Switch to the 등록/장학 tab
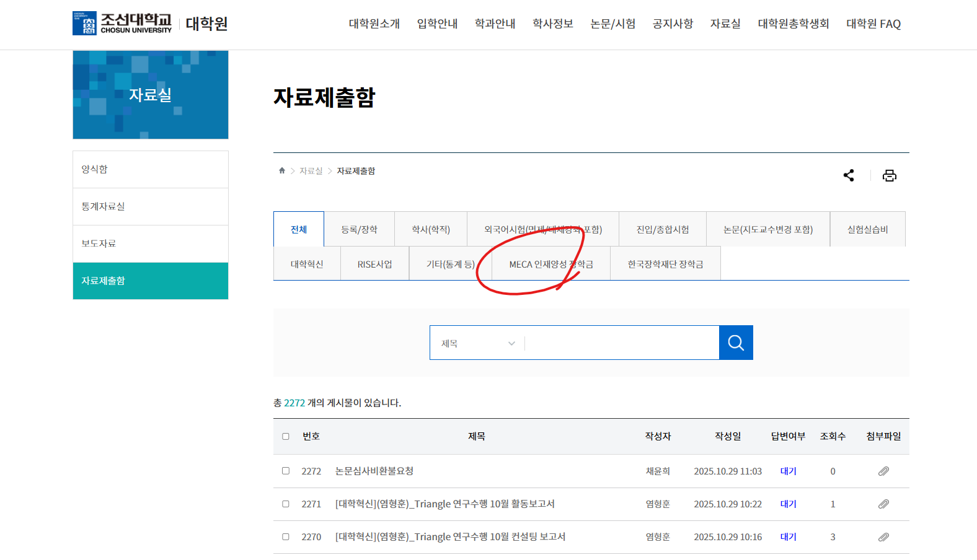The width and height of the screenshot is (977, 560). pyautogui.click(x=359, y=229)
